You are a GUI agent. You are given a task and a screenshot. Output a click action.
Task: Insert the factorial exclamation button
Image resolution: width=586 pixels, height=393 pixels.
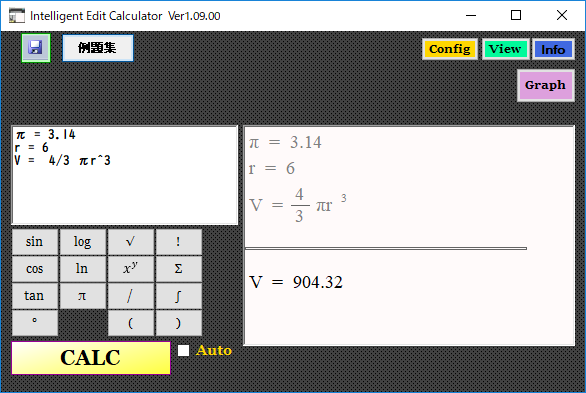(178, 242)
